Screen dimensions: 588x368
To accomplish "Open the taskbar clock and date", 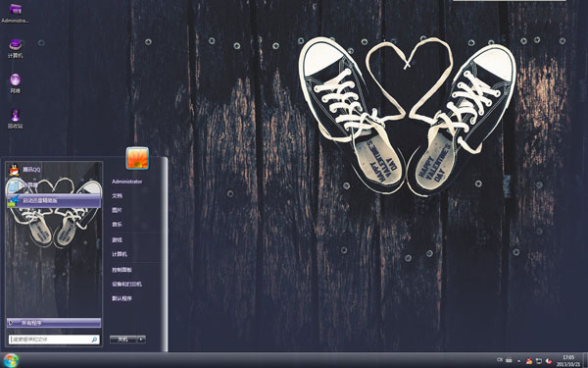I will coord(568,360).
